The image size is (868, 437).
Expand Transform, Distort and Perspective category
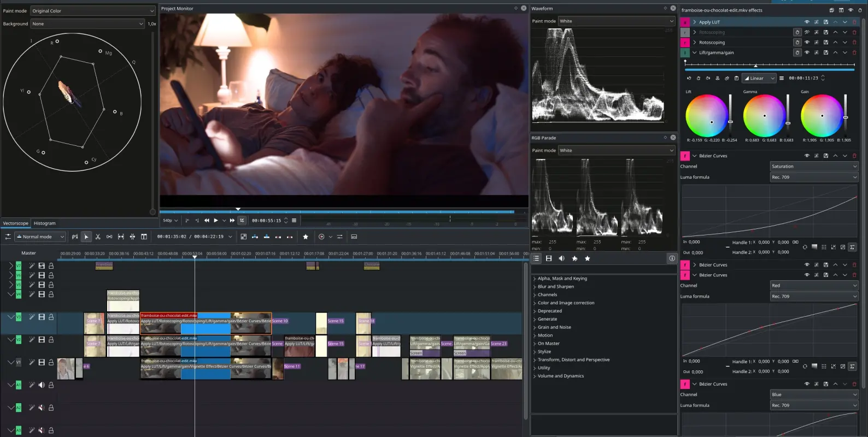(x=535, y=360)
